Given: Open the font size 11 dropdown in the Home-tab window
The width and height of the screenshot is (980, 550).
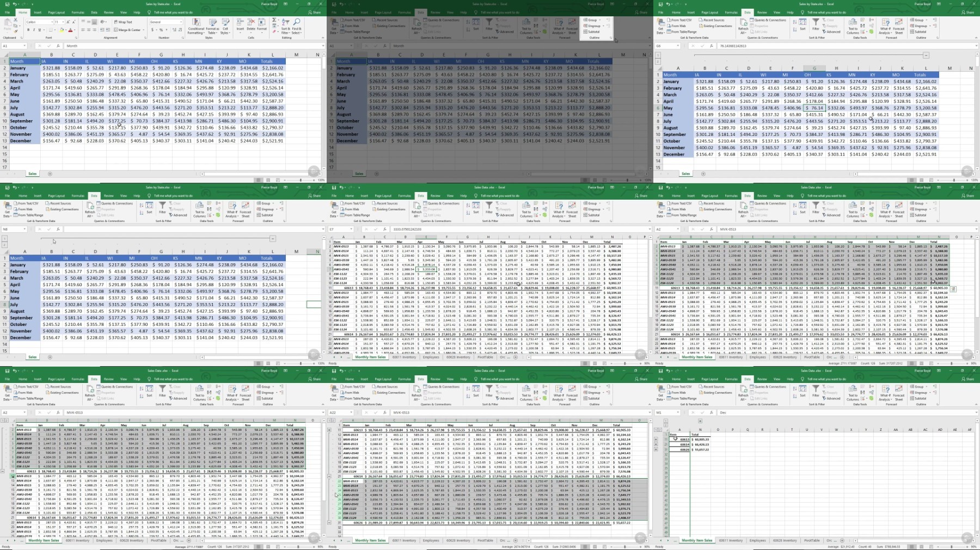Looking at the screenshot, I should (x=63, y=22).
